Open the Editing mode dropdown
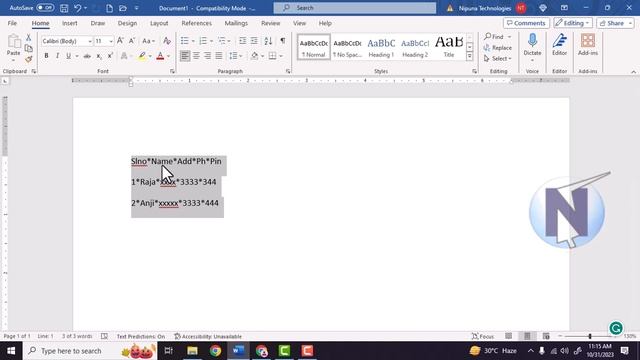Image resolution: width=640 pixels, height=360 pixels. tap(572, 23)
